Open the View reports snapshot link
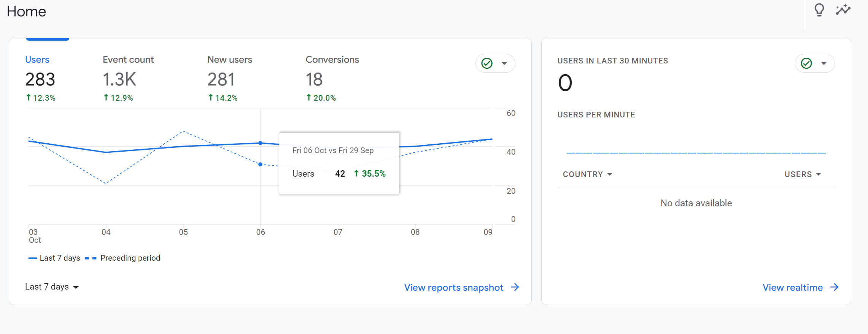The height and width of the screenshot is (334, 868). point(453,288)
